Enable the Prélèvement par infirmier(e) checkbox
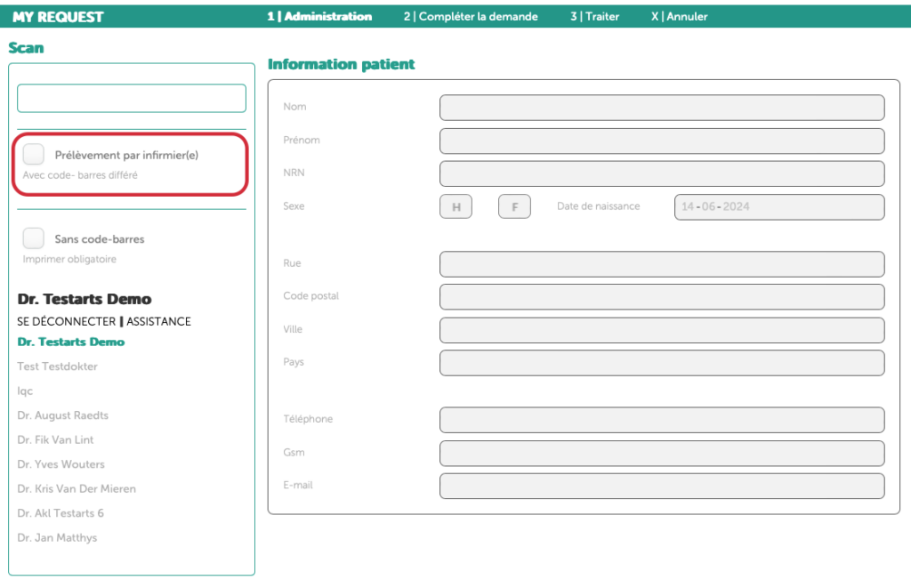The image size is (911, 588). coord(33,154)
